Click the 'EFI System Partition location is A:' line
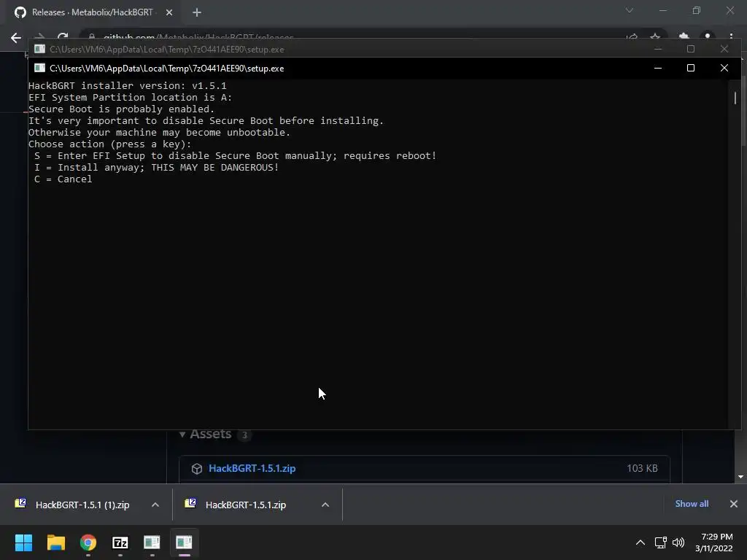This screenshot has width=747, height=560. (x=130, y=98)
